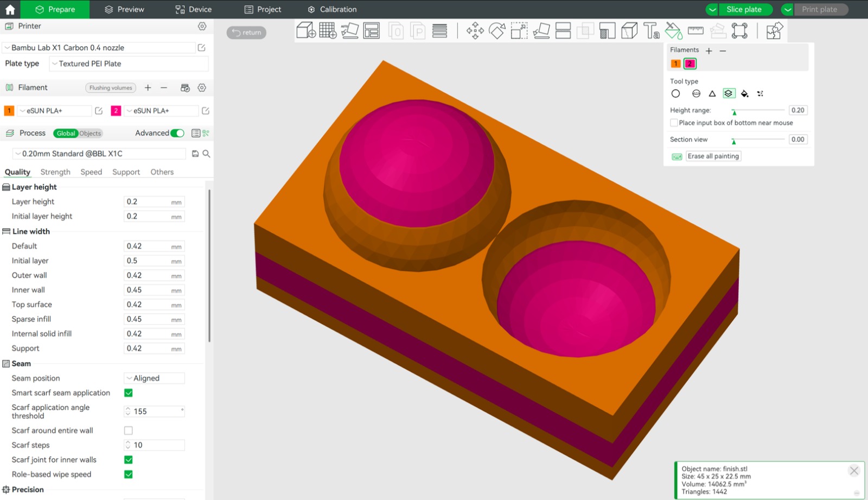868x500 pixels.
Task: Open the variable layer height tool
Action: click(440, 31)
